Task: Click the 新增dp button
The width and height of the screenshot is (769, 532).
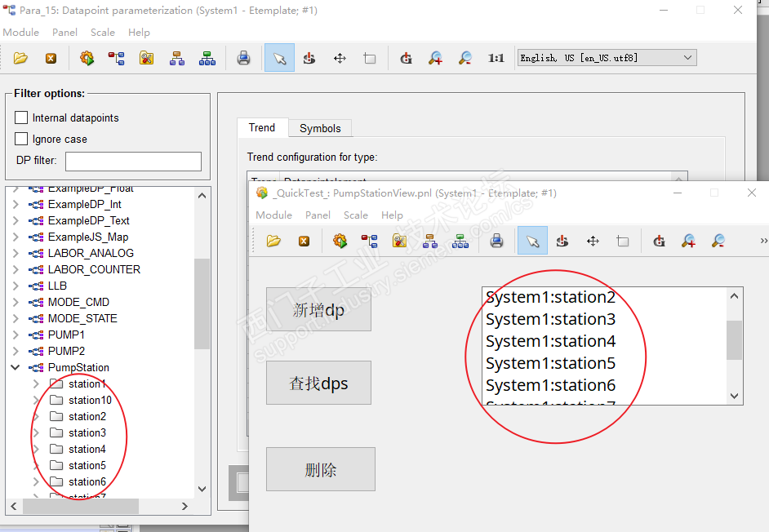Action: click(318, 309)
